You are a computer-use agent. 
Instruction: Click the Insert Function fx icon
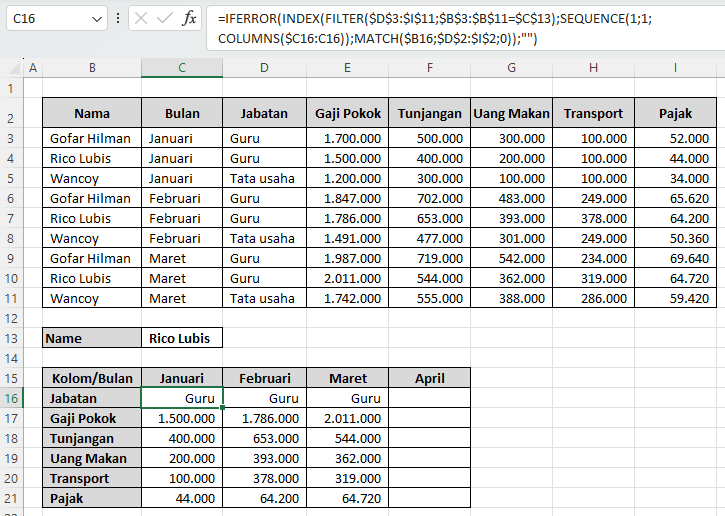click(x=189, y=19)
